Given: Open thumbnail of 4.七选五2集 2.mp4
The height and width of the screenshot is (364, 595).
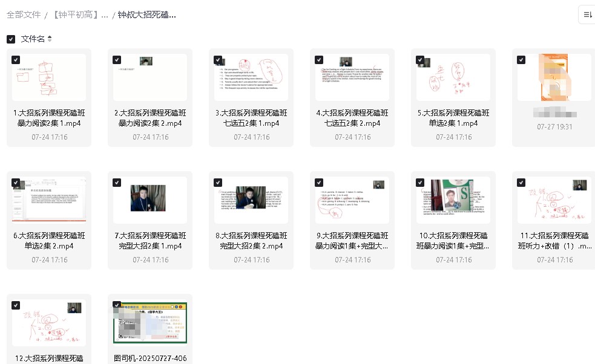Looking at the screenshot, I should tap(352, 77).
